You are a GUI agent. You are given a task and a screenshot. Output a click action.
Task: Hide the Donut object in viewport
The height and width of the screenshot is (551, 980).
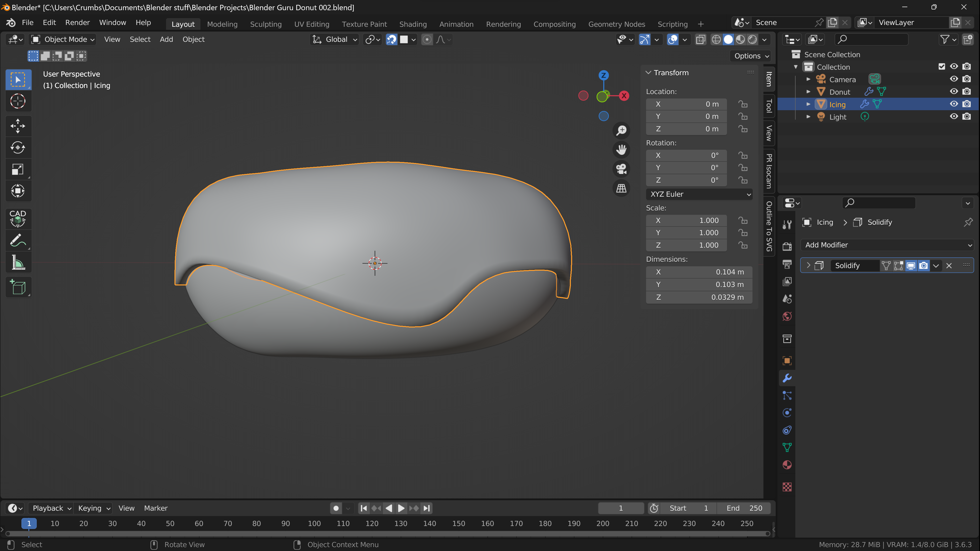coord(954,91)
